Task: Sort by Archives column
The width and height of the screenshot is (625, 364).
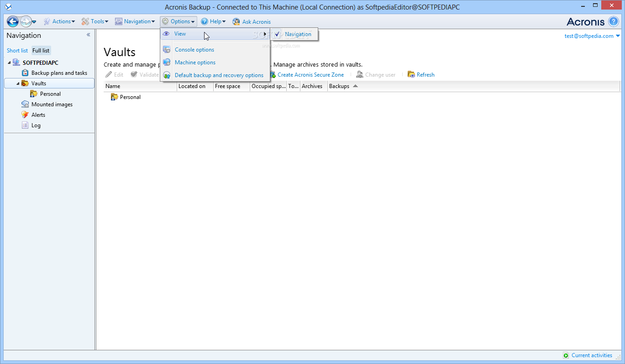Action: pos(314,86)
